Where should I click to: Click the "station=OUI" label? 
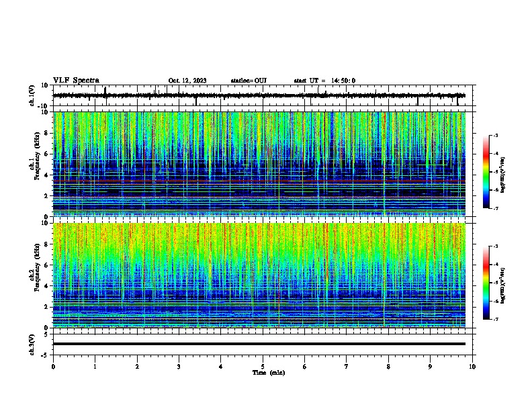[x=249, y=81]
